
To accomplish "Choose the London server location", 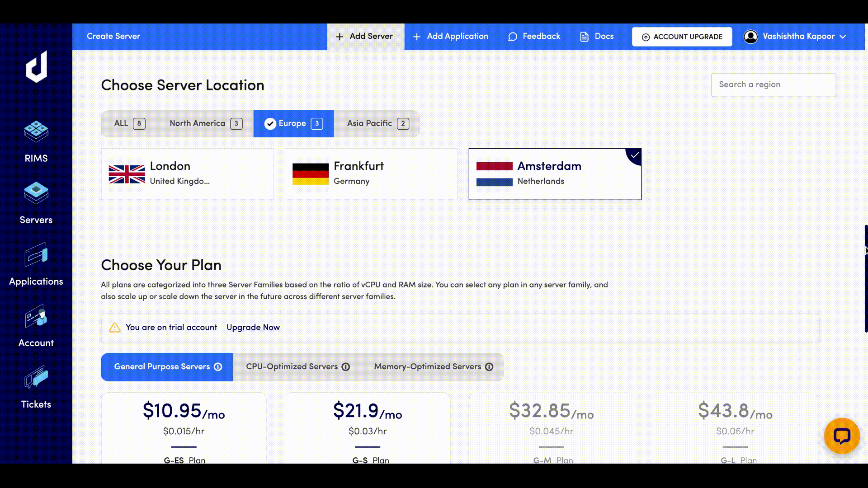I will [x=187, y=174].
